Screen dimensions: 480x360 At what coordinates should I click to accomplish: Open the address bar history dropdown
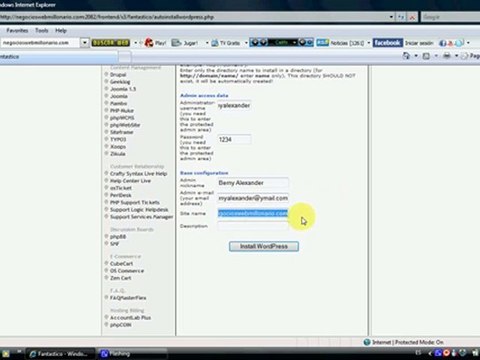pyautogui.click(x=391, y=17)
